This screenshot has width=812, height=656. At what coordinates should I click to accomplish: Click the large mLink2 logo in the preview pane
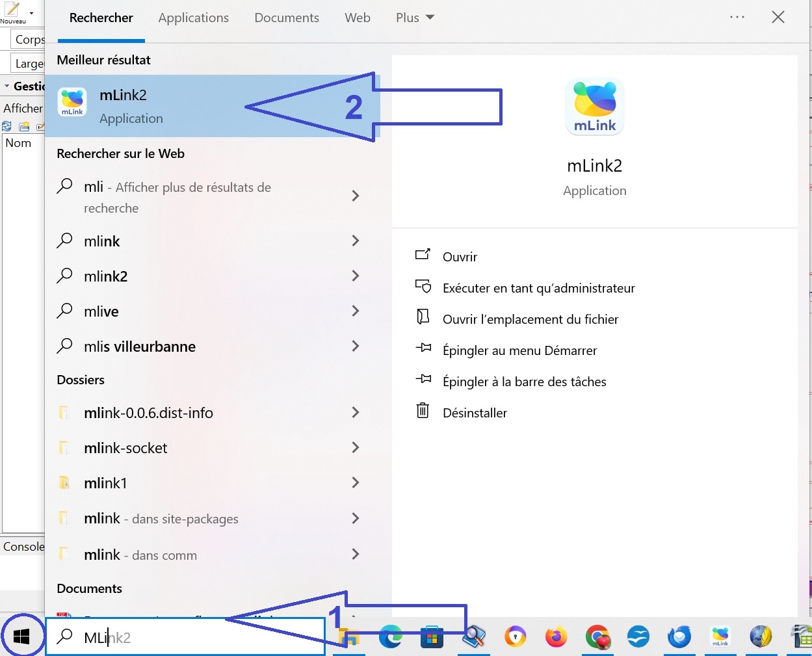[594, 107]
